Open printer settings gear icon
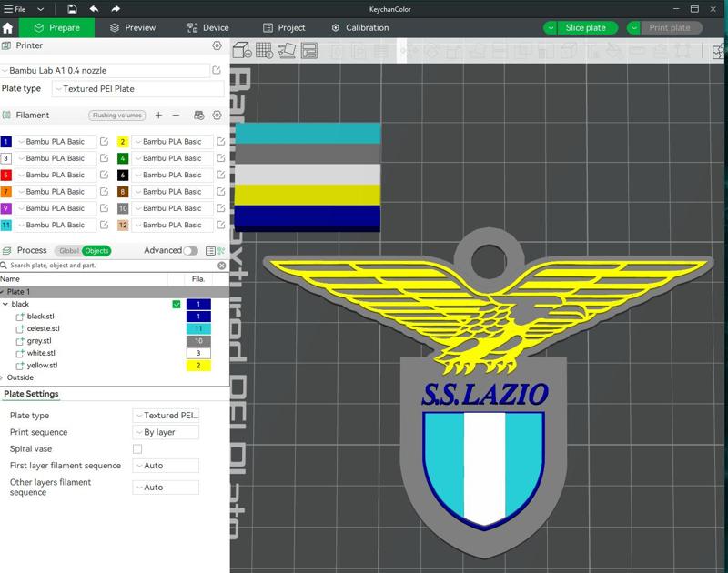The height and width of the screenshot is (573, 728). point(217,45)
